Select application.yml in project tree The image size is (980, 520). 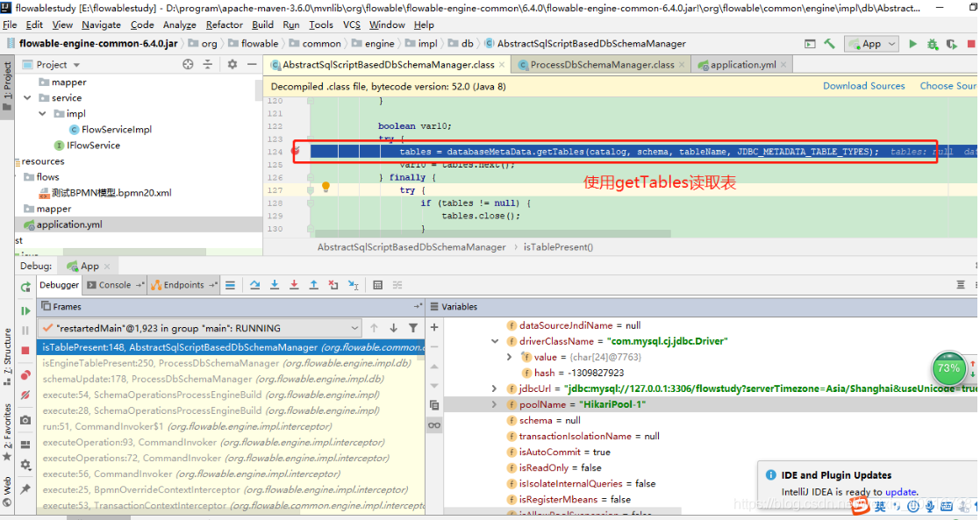[68, 224]
